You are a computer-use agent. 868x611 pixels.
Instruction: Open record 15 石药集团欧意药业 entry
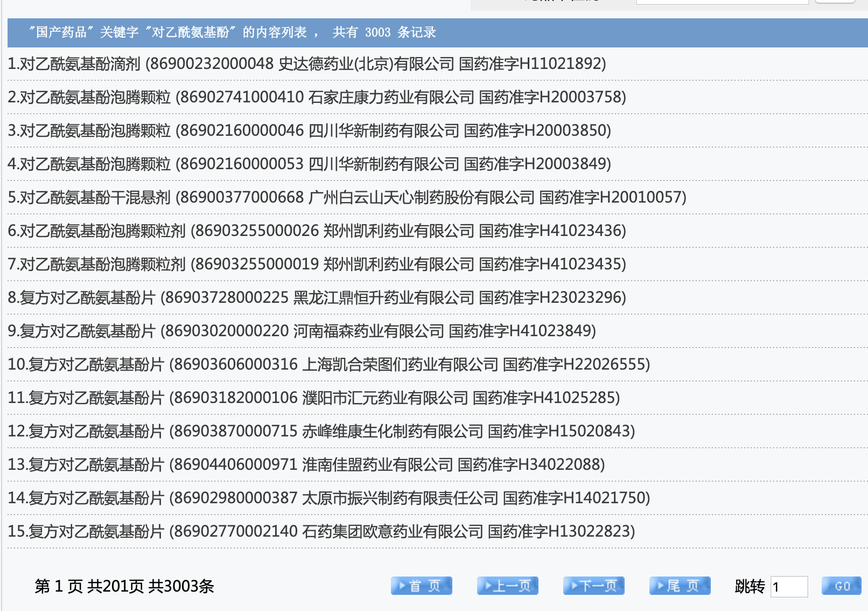tap(321, 532)
